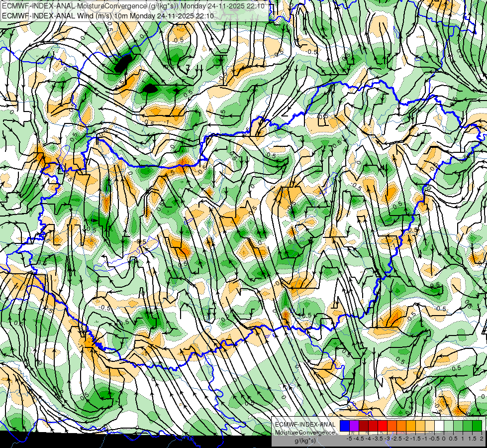Viewport: 487px width, 448px height.
Task: Select the white legend color swatch
Action: coord(439,426)
